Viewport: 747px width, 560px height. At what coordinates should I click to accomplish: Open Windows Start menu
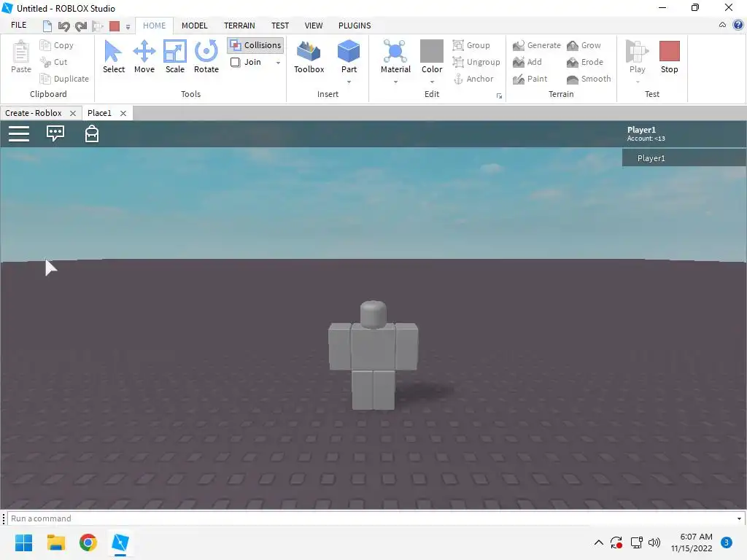[23, 542]
